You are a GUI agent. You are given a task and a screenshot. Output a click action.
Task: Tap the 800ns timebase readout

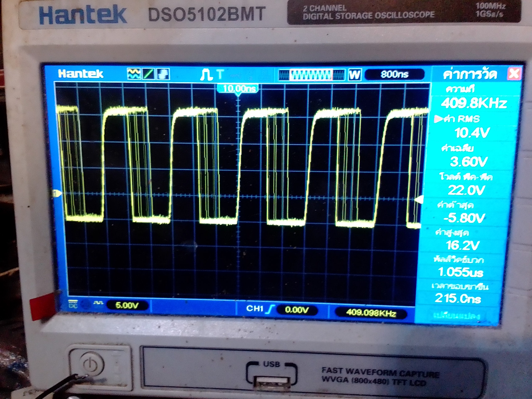click(x=394, y=75)
